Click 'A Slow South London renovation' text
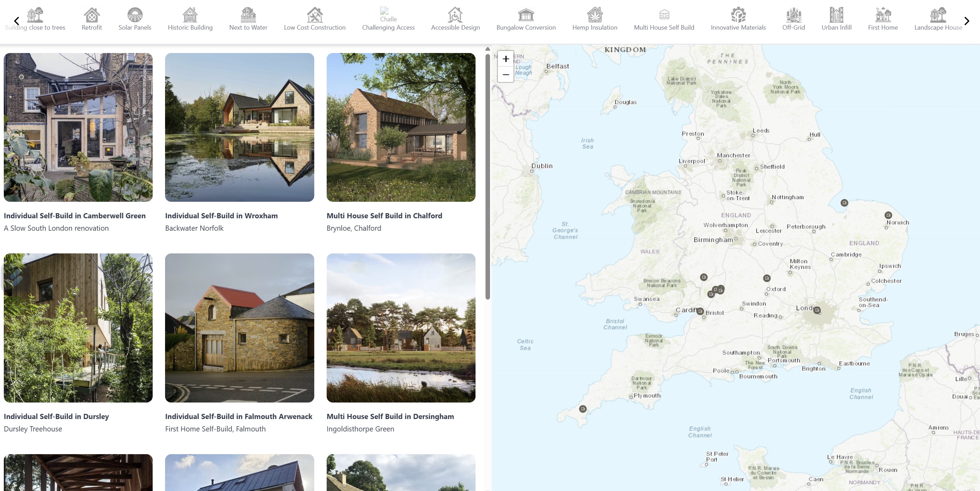 point(56,228)
